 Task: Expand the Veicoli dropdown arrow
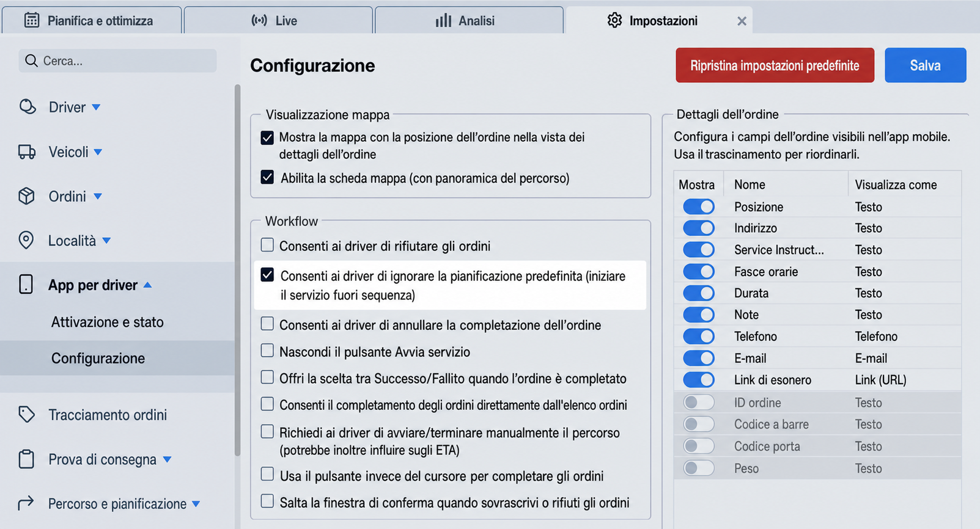tap(98, 151)
